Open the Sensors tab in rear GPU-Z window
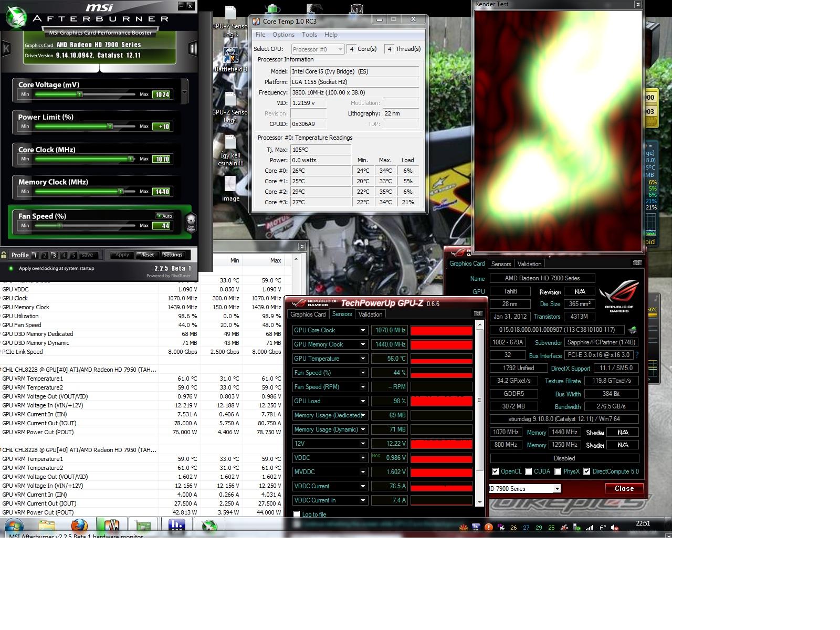This screenshot has width=840, height=630. [x=501, y=264]
